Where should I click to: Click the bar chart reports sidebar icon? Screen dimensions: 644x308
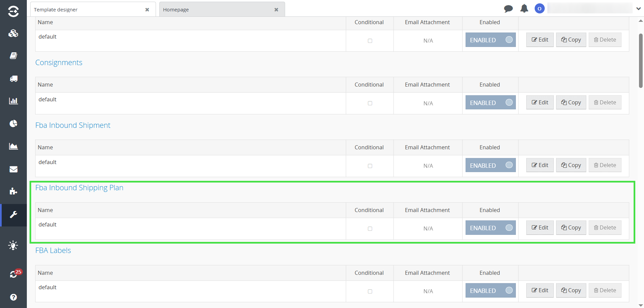[13, 101]
